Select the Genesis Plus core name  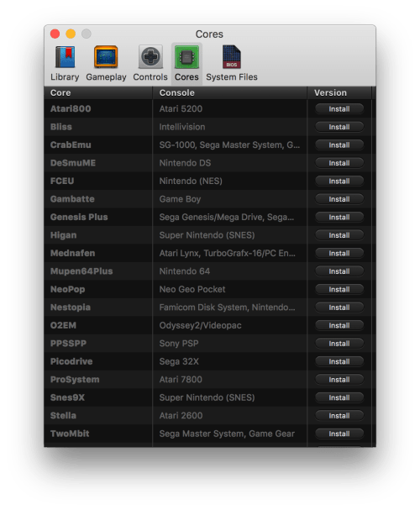[79, 218]
